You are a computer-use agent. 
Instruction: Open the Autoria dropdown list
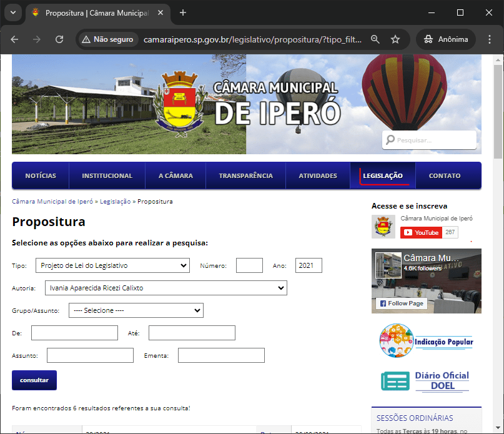[166, 288]
